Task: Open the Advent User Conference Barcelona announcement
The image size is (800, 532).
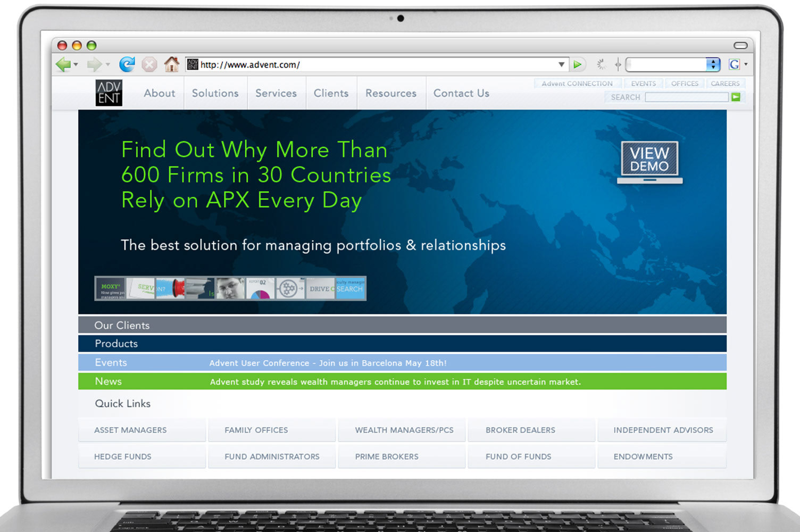Action: tap(328, 363)
